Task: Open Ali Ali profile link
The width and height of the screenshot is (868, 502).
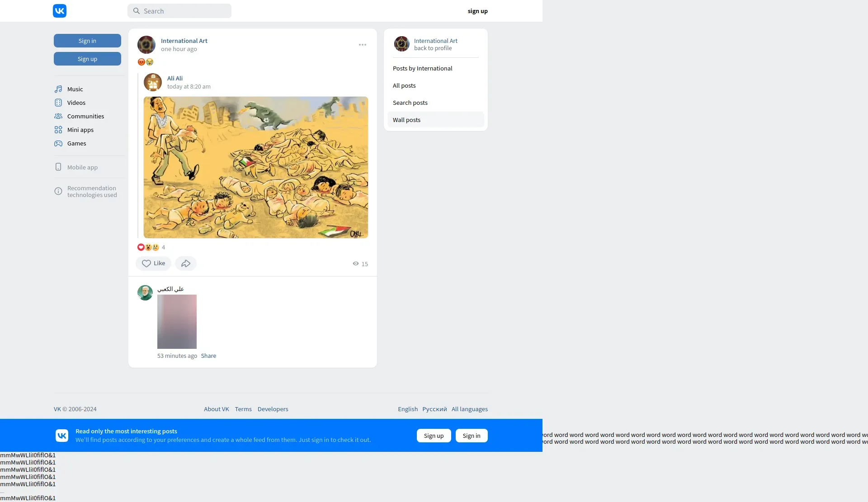Action: 175,78
